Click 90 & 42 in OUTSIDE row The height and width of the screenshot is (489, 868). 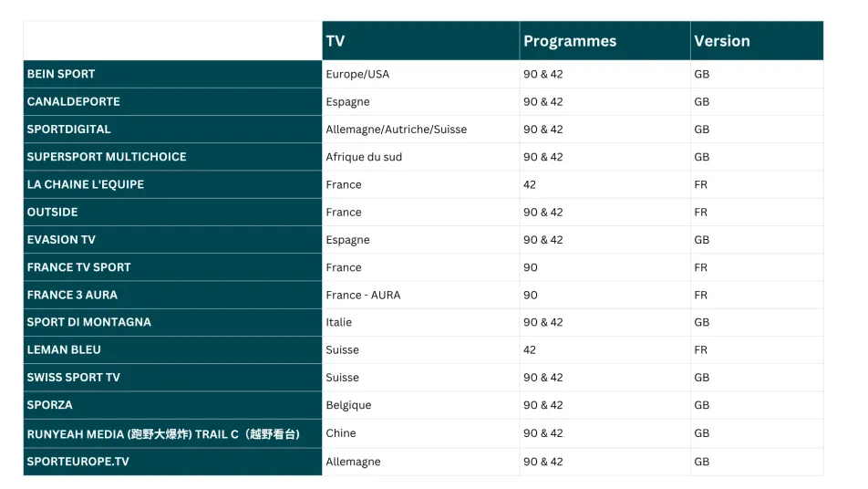(x=543, y=212)
